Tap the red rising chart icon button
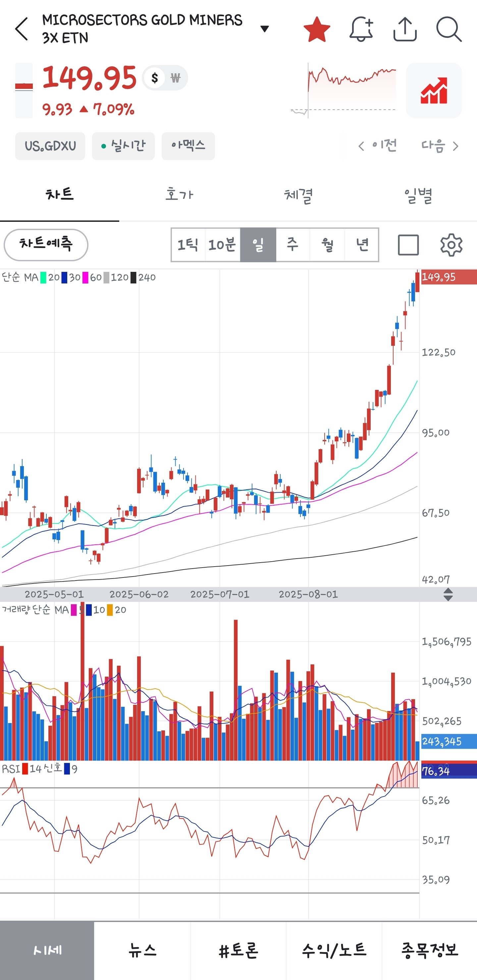Screen dimensions: 477x980 tap(434, 91)
